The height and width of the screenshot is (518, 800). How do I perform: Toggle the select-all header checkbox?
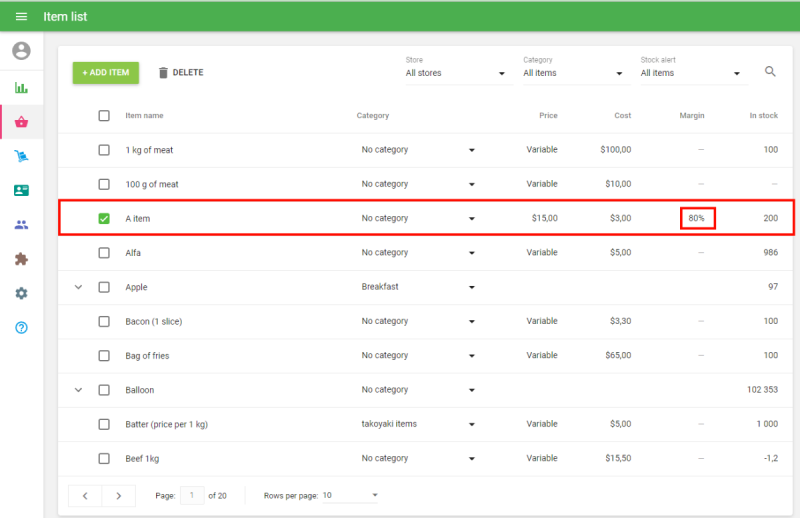click(104, 116)
